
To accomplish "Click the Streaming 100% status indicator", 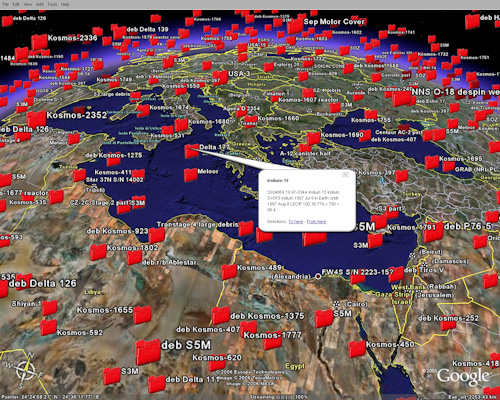I will [279, 397].
